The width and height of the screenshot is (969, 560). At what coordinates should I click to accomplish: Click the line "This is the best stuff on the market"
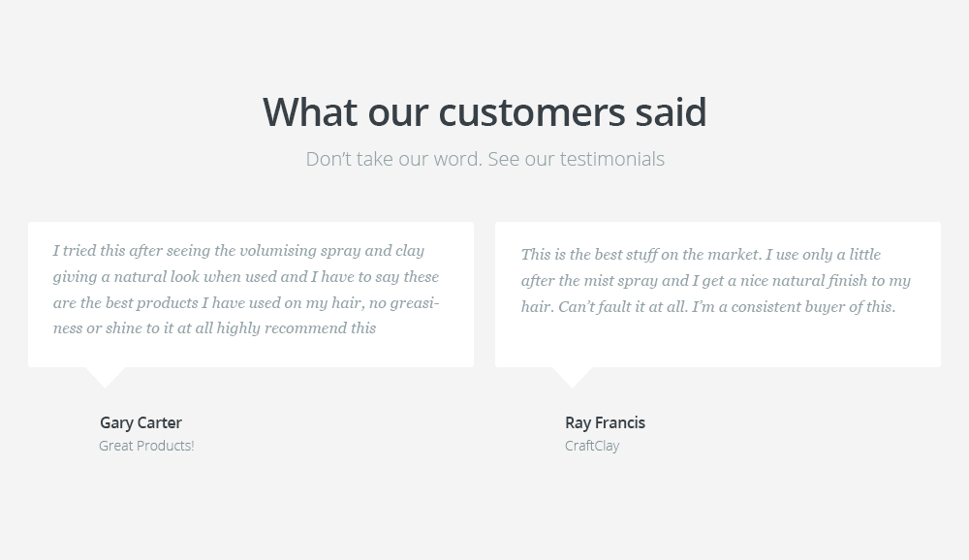point(701,255)
